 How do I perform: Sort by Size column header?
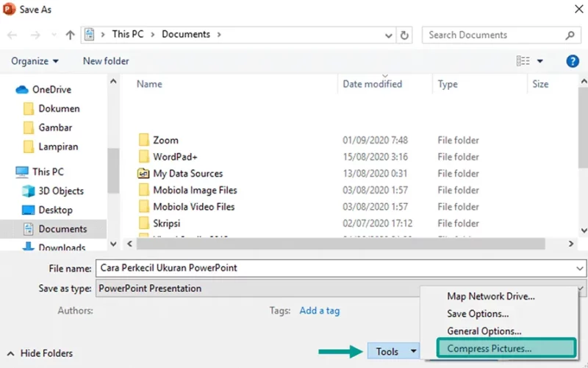tap(540, 84)
